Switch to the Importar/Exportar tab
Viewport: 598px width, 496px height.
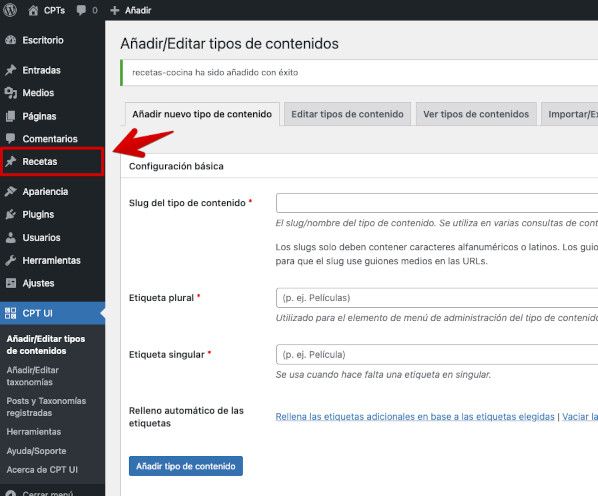570,114
